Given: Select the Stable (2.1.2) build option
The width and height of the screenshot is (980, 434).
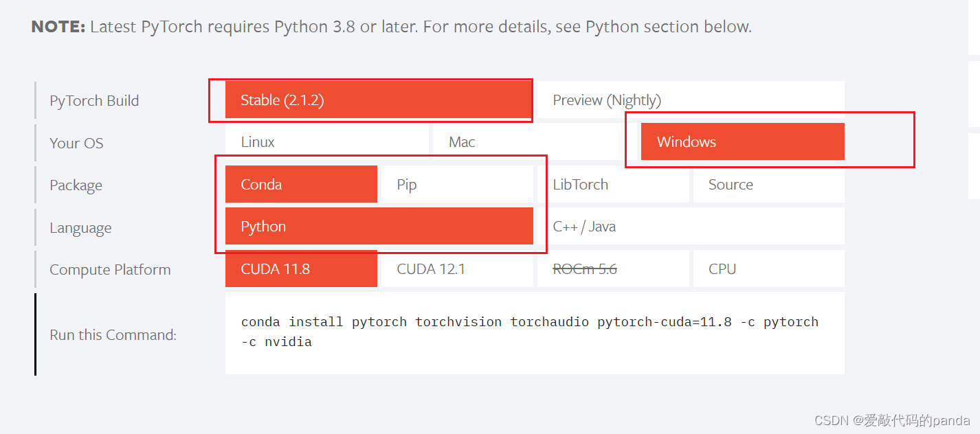Looking at the screenshot, I should click(378, 100).
